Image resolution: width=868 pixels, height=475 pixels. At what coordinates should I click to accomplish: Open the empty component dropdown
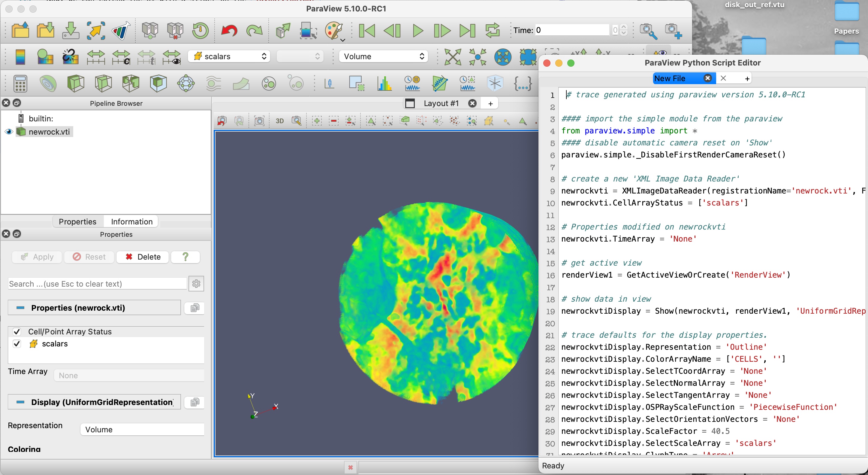point(300,56)
